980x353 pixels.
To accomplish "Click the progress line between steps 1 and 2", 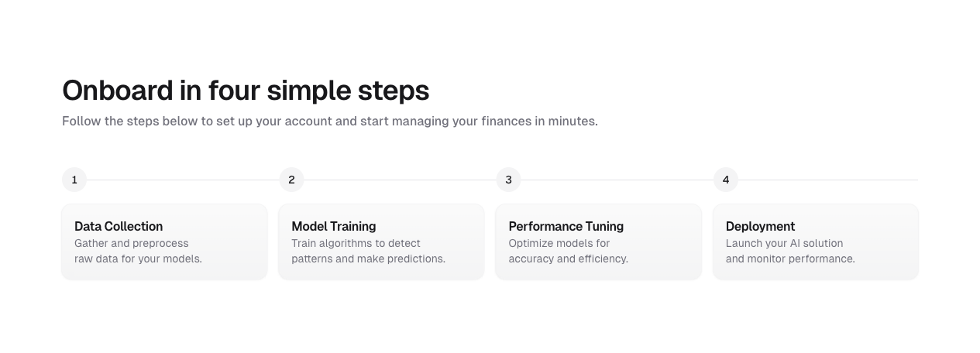I will 183,180.
